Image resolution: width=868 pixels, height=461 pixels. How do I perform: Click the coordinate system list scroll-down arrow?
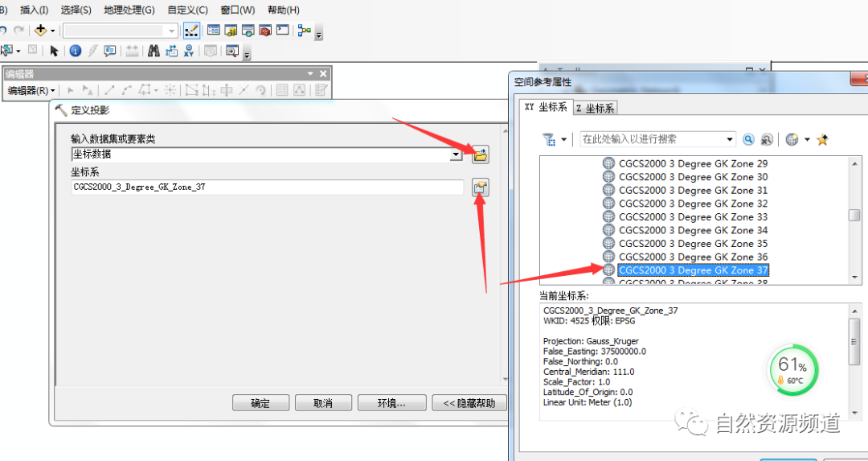point(854,277)
